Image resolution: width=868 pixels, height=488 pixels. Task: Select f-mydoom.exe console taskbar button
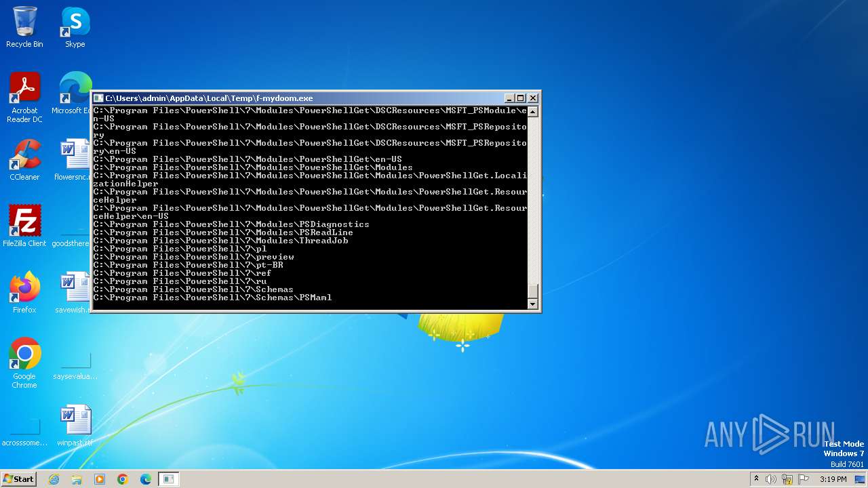169,479
